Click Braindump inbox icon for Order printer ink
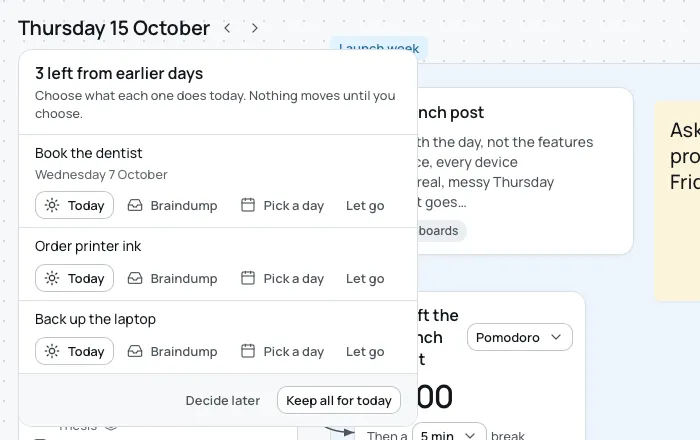Image resolution: width=700 pixels, height=440 pixels. tap(135, 278)
